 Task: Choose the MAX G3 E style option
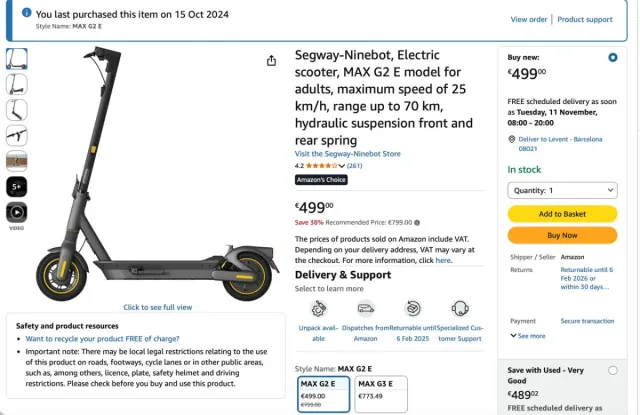click(382, 393)
